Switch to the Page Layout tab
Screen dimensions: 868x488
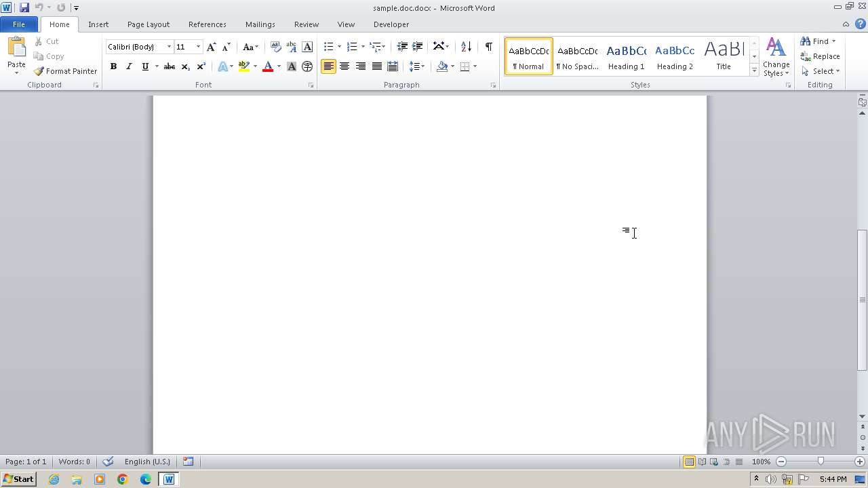[x=149, y=24]
